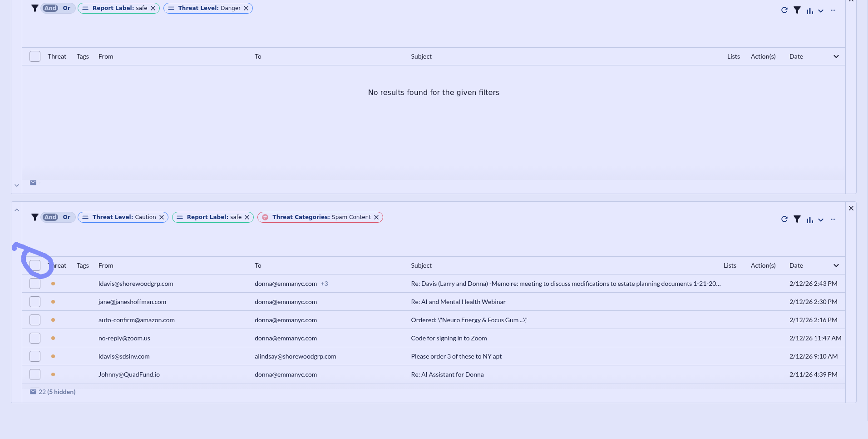Click filter icon in lower panel toolbar
Image resolution: width=868 pixels, height=439 pixels.
click(797, 219)
